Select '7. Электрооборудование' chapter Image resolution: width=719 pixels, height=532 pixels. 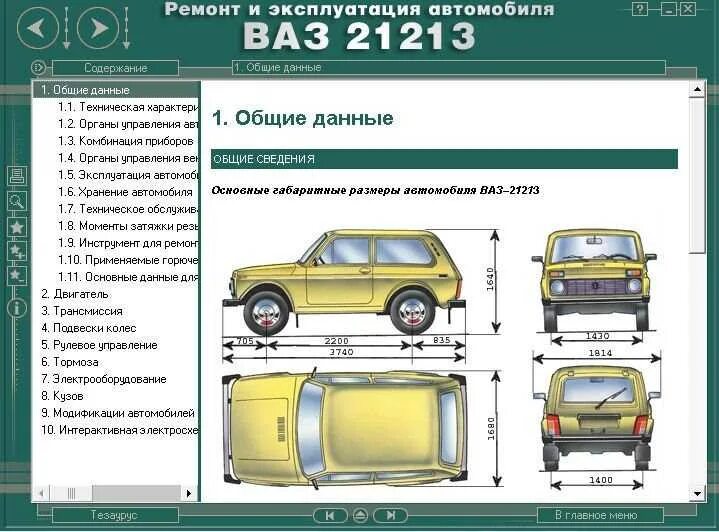104,379
